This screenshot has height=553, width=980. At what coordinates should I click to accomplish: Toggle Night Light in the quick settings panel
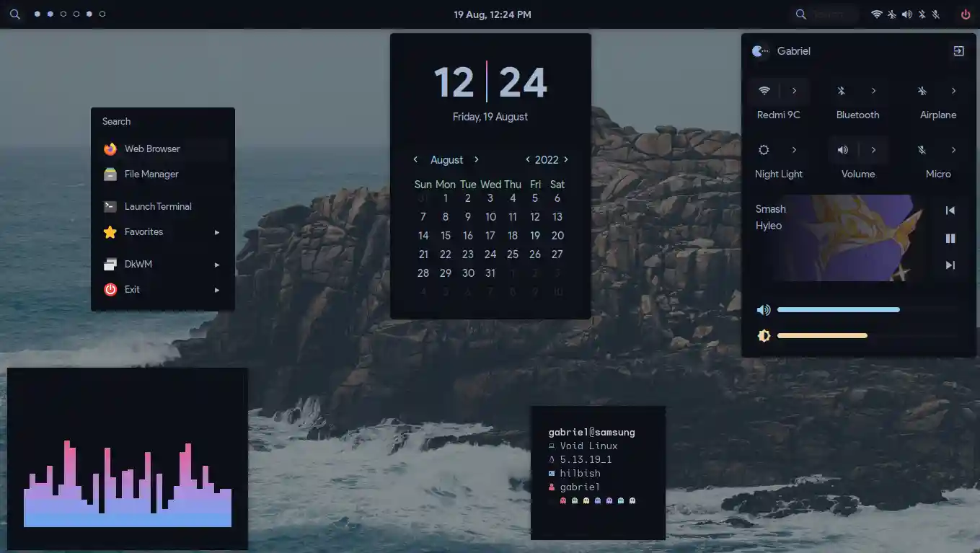(764, 150)
